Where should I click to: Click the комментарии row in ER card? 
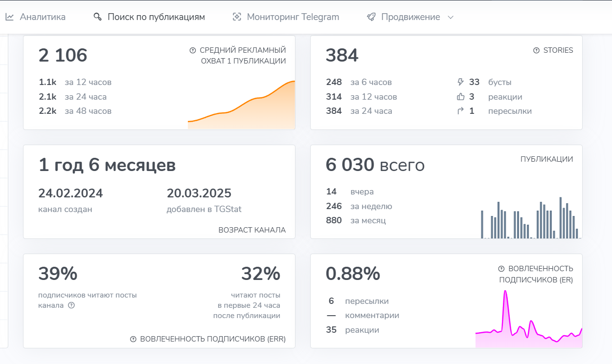pyautogui.click(x=363, y=315)
